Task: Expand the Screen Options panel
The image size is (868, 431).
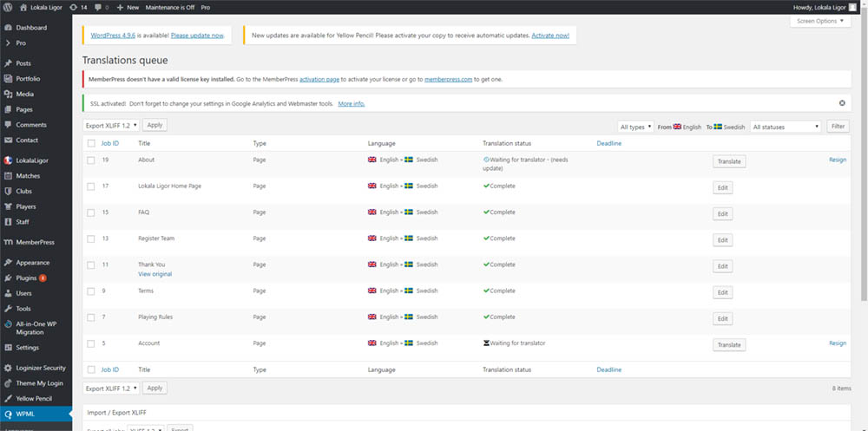Action: coord(820,21)
